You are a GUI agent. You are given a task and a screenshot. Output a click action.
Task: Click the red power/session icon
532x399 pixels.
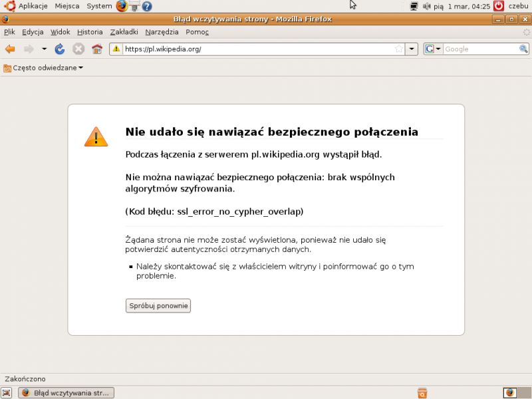(498, 6)
